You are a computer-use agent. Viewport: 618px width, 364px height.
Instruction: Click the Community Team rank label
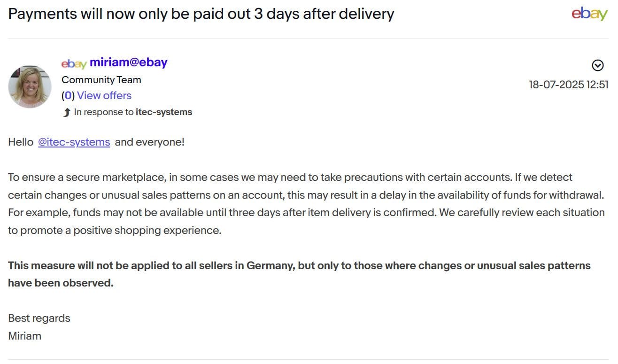pyautogui.click(x=101, y=80)
